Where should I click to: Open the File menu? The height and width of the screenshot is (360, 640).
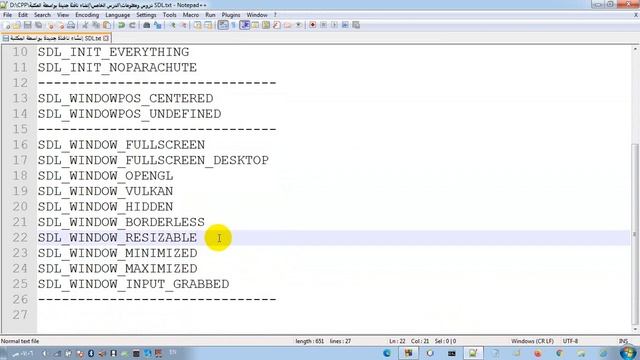(x=7, y=15)
